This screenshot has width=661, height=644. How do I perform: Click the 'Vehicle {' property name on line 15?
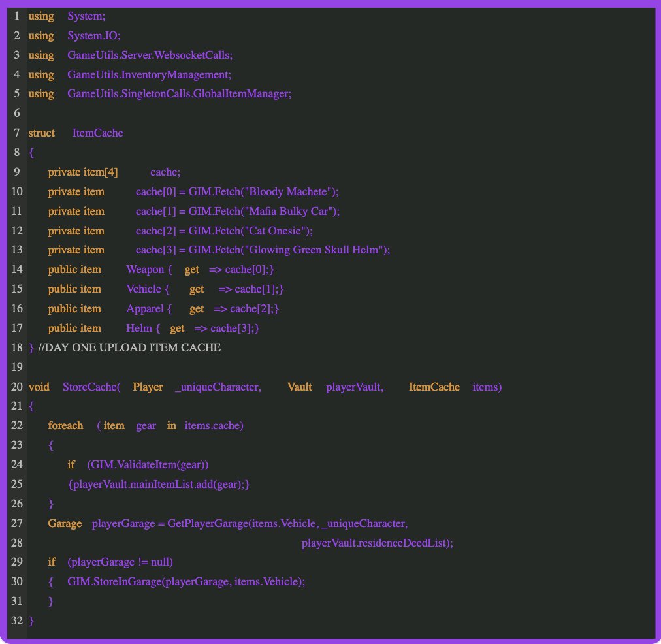[148, 289]
